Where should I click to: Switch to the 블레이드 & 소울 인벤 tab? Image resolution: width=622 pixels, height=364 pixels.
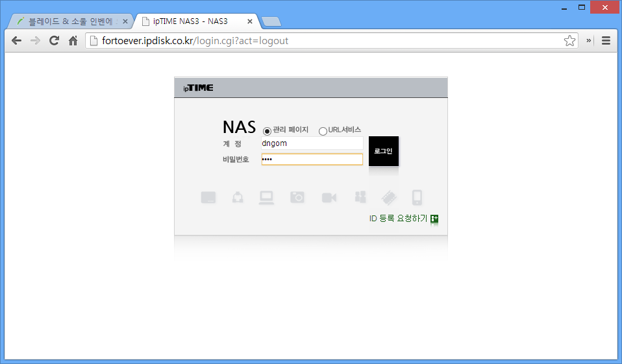tap(71, 21)
